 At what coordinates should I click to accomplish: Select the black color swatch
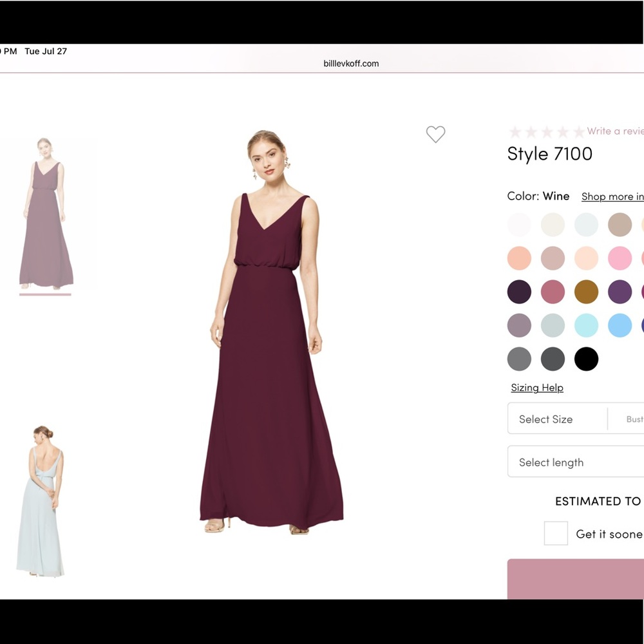[x=586, y=359]
